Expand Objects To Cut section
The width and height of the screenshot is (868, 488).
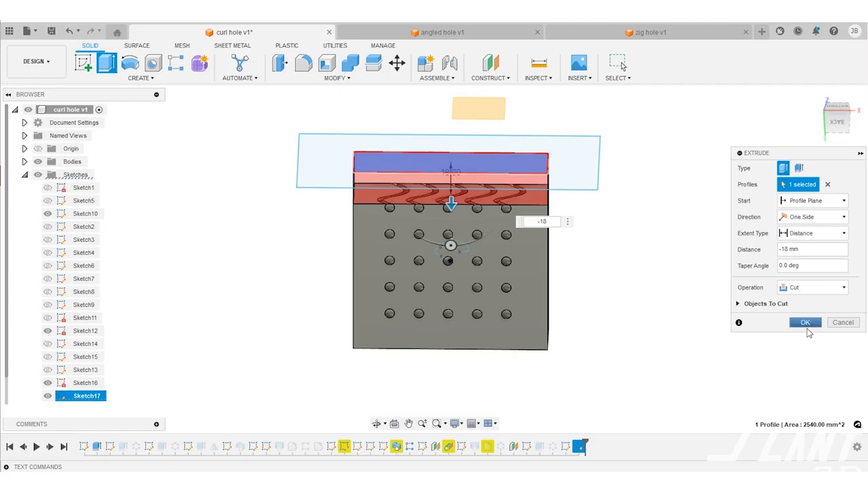pos(738,304)
